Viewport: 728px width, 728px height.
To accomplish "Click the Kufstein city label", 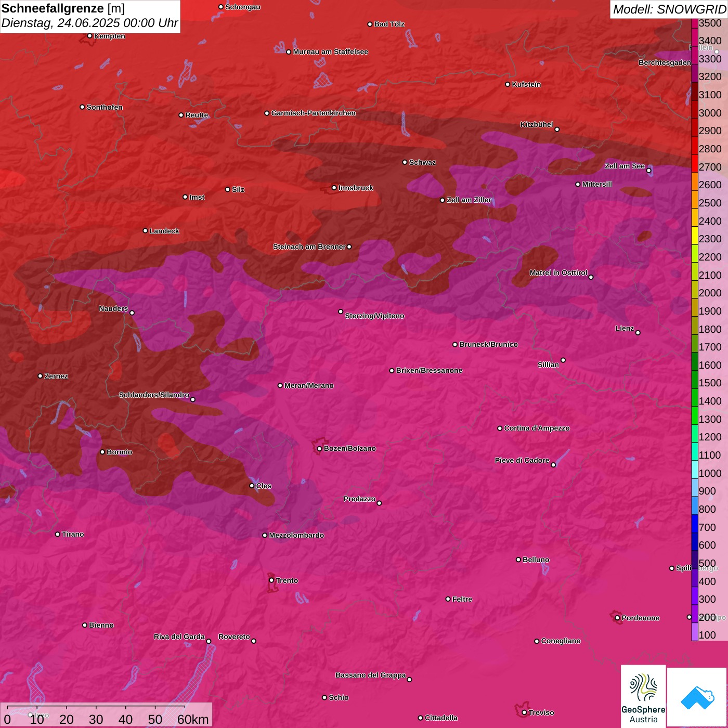I will [x=526, y=84].
